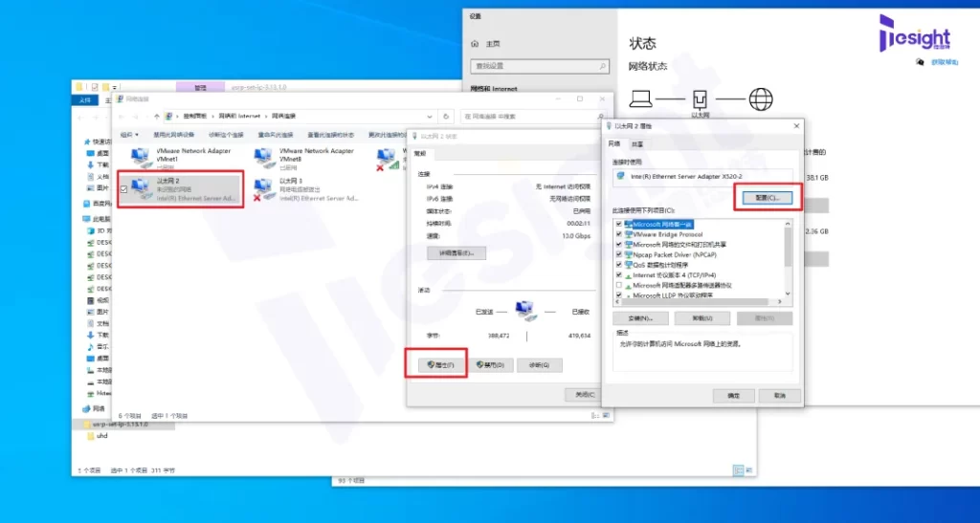Screen dimensions: 980x523
Task: Click the scroll-down arrow of the protocol list
Action: pyautogui.click(x=788, y=294)
